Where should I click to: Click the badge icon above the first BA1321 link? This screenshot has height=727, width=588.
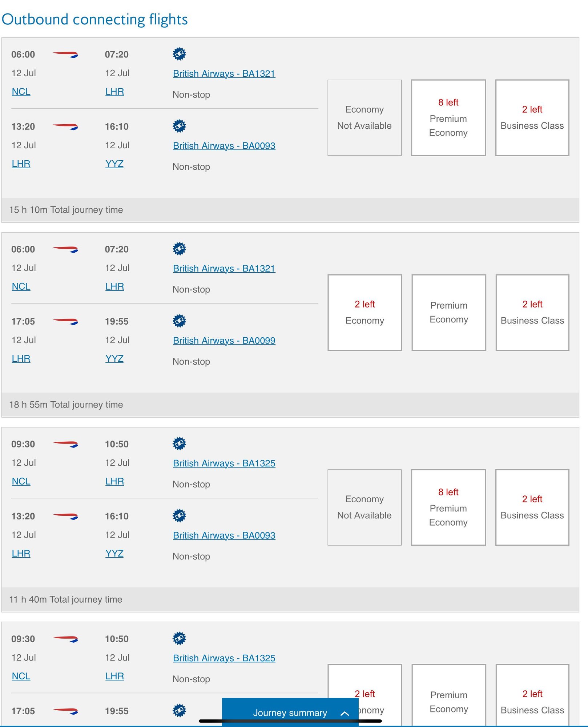point(179,54)
